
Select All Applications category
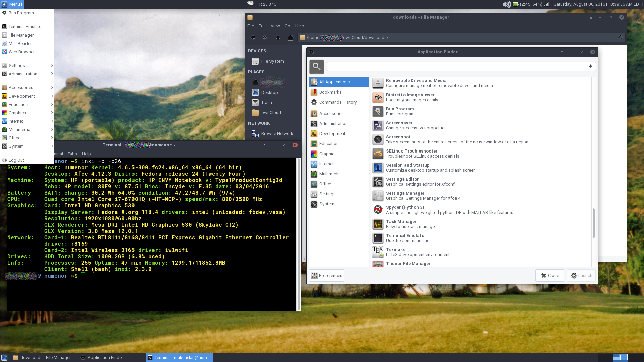[x=339, y=82]
